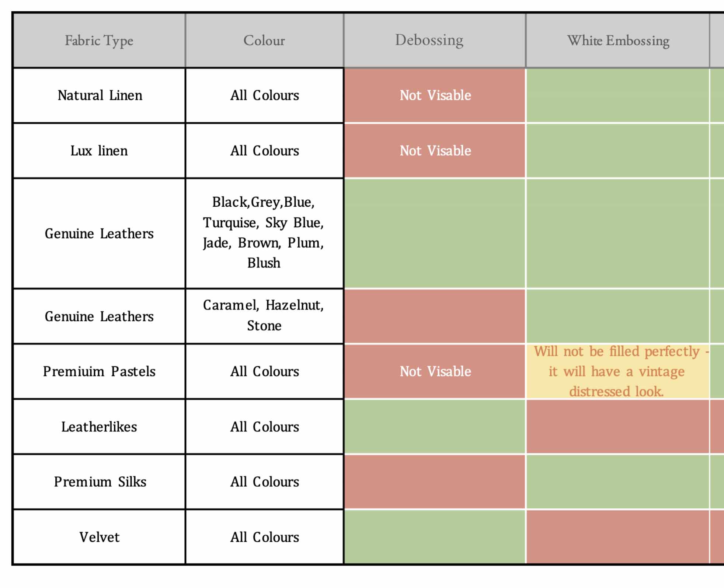The image size is (724, 588).
Task: Click the red White Embossing cell for Velvet
Action: coord(617,537)
